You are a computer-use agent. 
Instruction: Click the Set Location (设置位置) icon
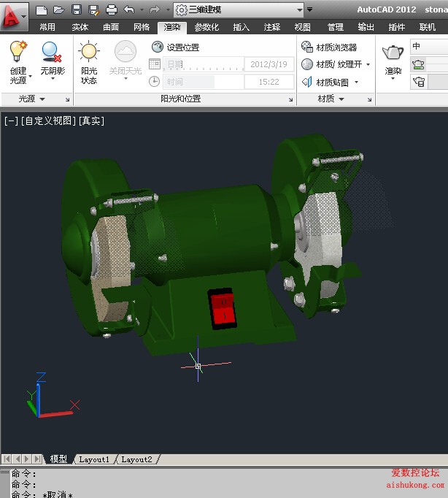point(157,47)
